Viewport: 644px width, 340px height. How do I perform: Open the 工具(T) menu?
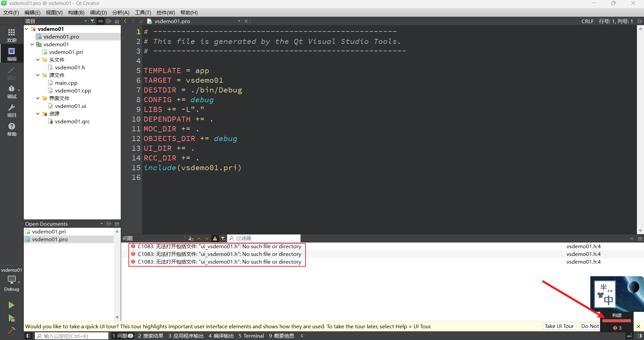[143, 12]
